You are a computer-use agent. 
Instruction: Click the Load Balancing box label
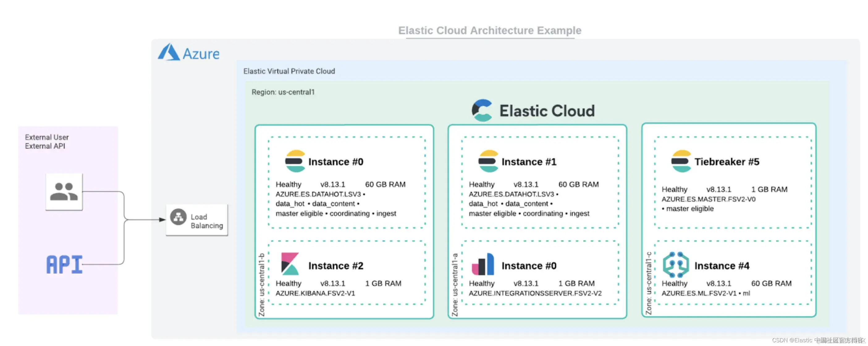[x=207, y=221]
